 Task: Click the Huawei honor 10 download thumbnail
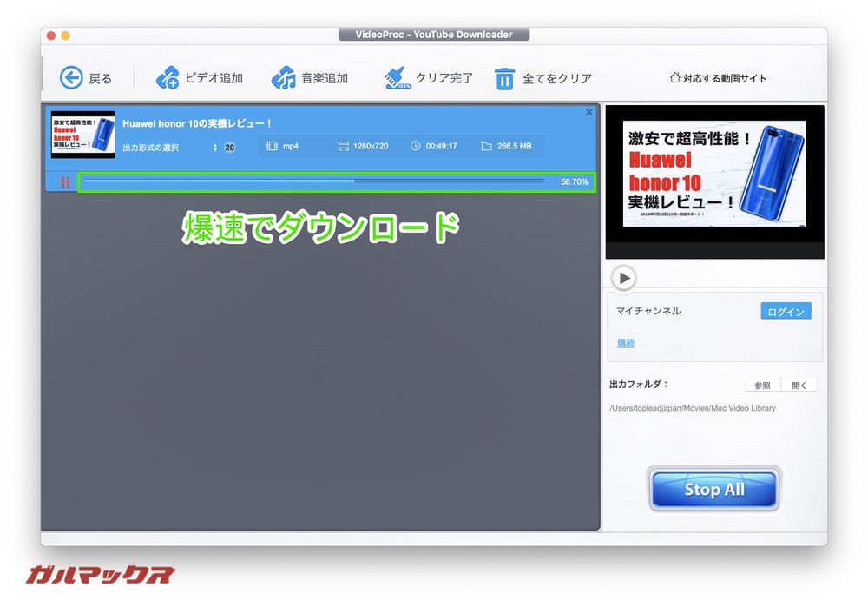coord(82,135)
